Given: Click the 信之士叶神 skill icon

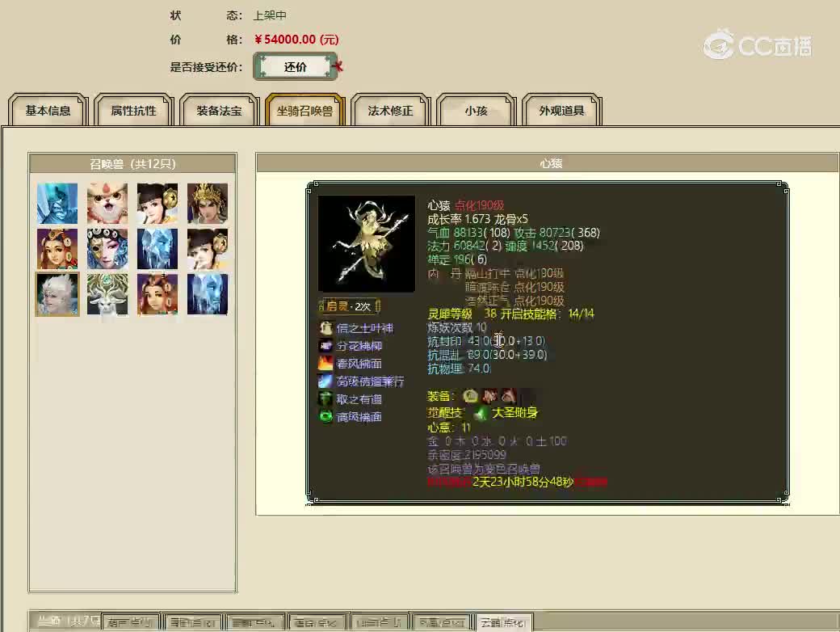Looking at the screenshot, I should (x=325, y=328).
